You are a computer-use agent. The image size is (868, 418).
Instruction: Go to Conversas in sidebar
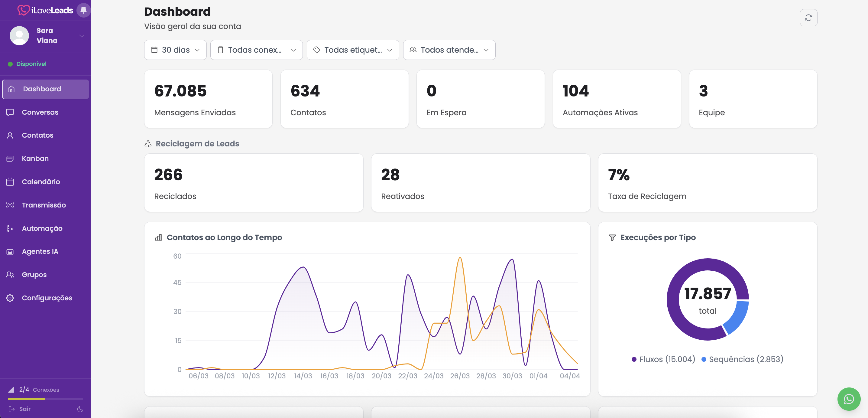[46, 112]
